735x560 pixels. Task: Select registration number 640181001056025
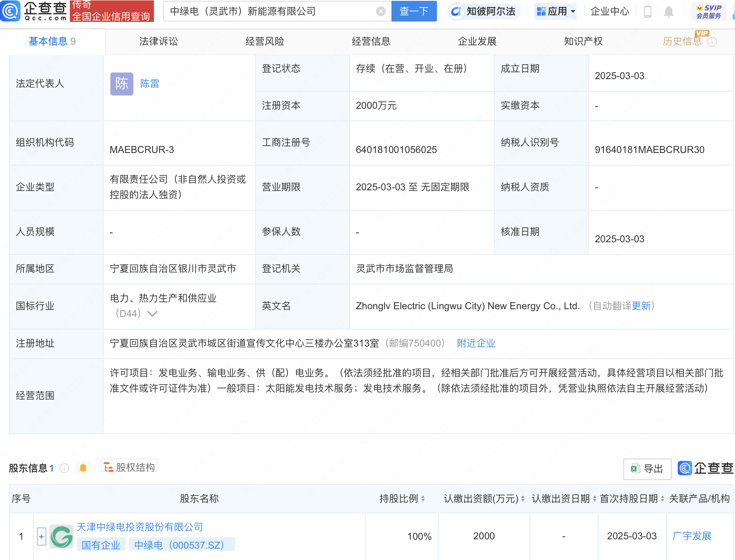[x=396, y=150]
